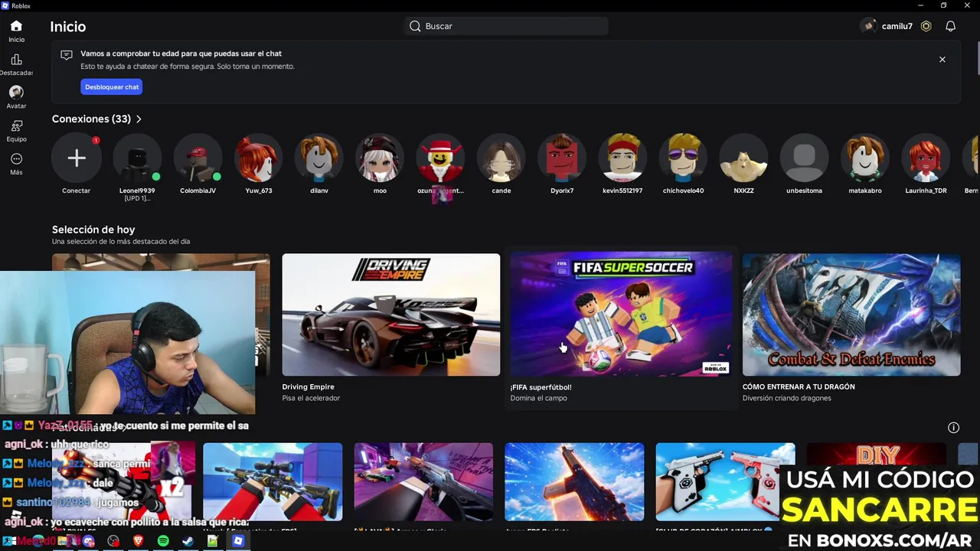The height and width of the screenshot is (551, 980).
Task: Open Destacadas charts icon in sidebar
Action: [x=16, y=60]
